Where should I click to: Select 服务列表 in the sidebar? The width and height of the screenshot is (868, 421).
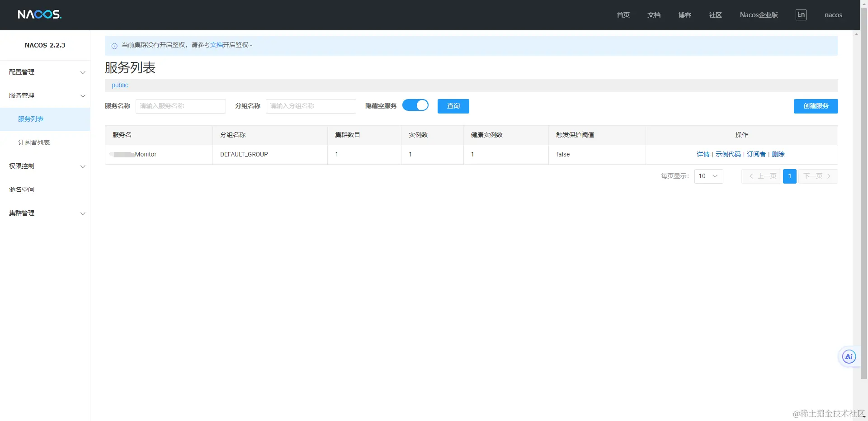pos(45,119)
